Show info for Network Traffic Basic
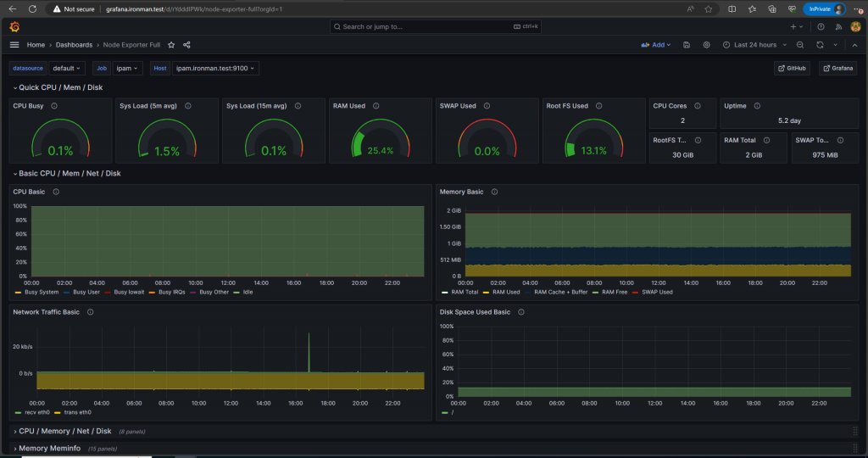 [90, 312]
